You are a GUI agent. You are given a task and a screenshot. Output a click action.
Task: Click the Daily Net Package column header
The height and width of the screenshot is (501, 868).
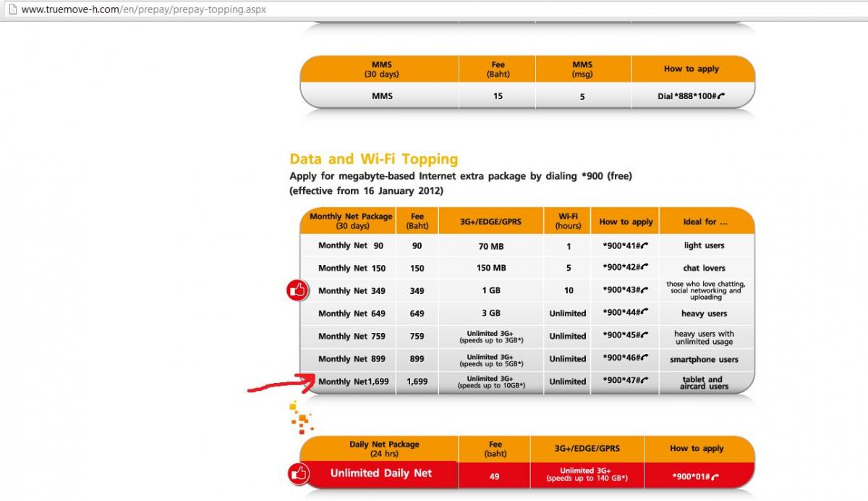tap(384, 449)
